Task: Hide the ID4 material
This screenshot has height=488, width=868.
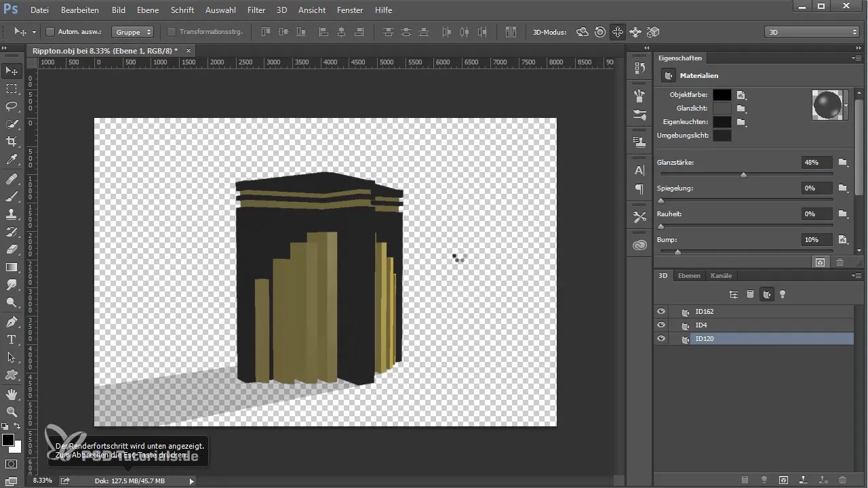Action: click(x=661, y=325)
